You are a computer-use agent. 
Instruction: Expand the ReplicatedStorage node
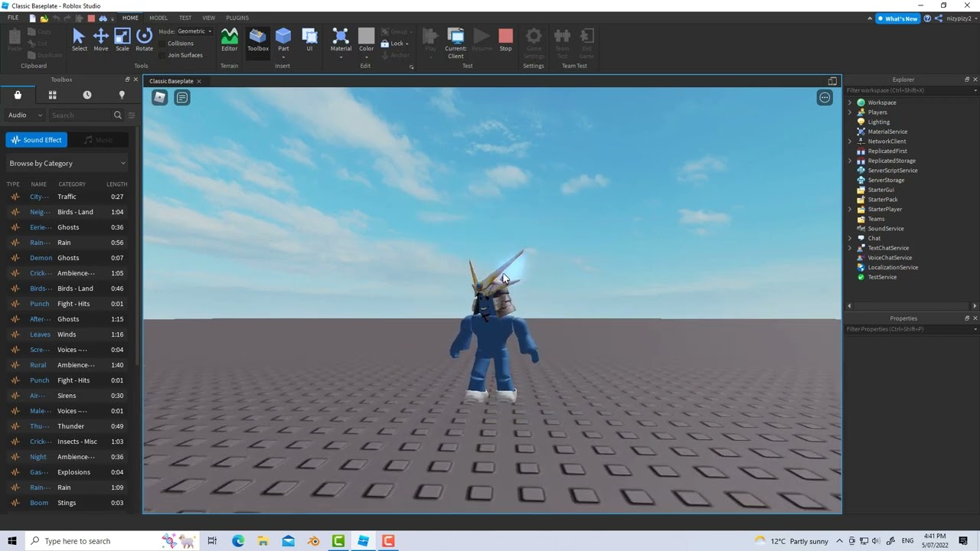[x=850, y=161]
